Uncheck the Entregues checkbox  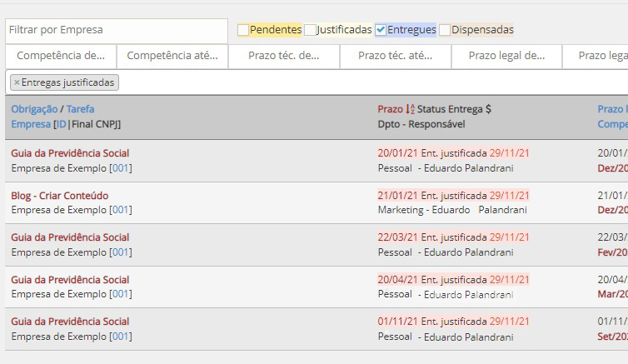pyautogui.click(x=381, y=30)
